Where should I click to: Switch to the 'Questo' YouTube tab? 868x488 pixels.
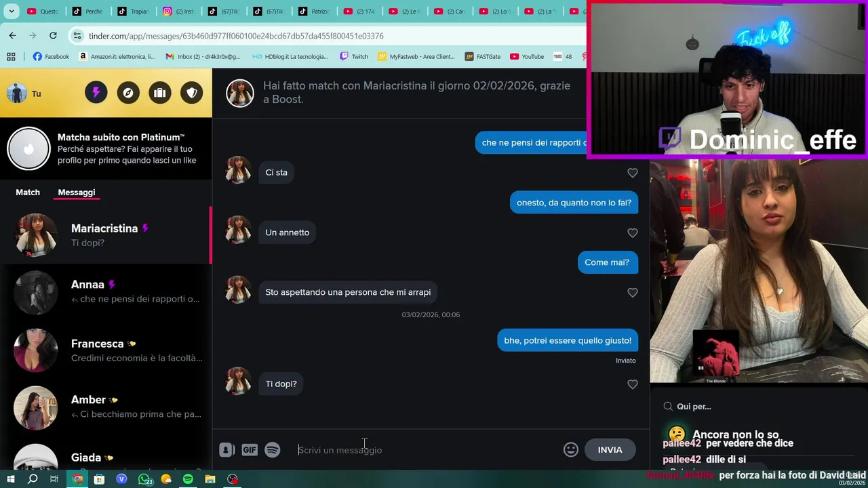(x=42, y=11)
